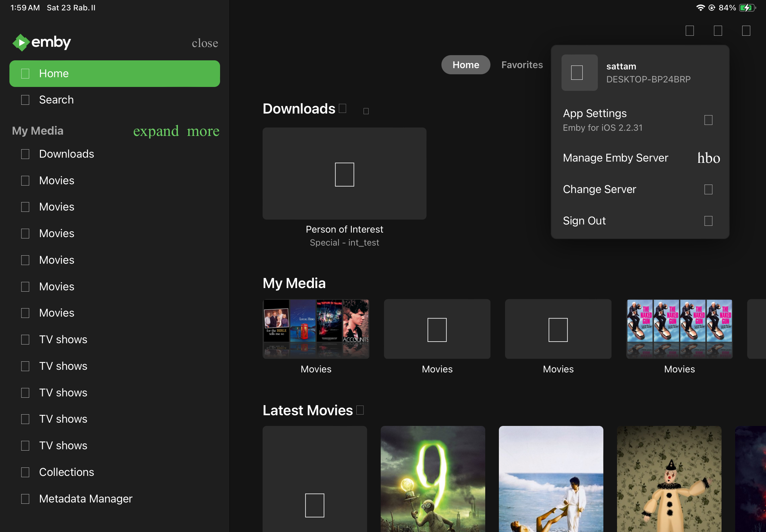Viewport: 766px width, 532px height.
Task: Expand more My Media items
Action: pos(176,131)
